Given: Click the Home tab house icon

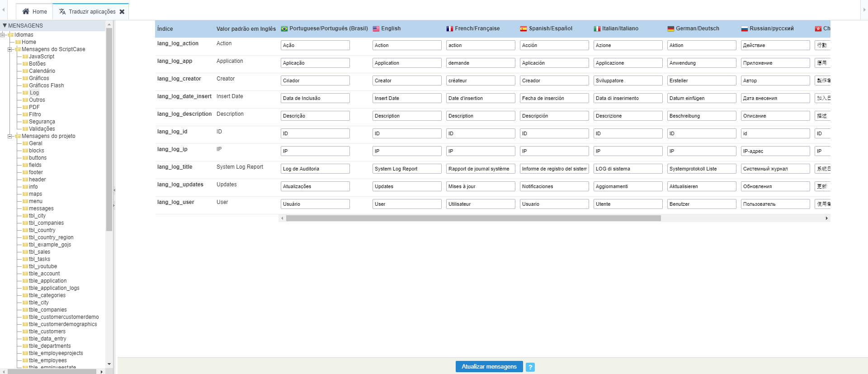Looking at the screenshot, I should coord(26,11).
